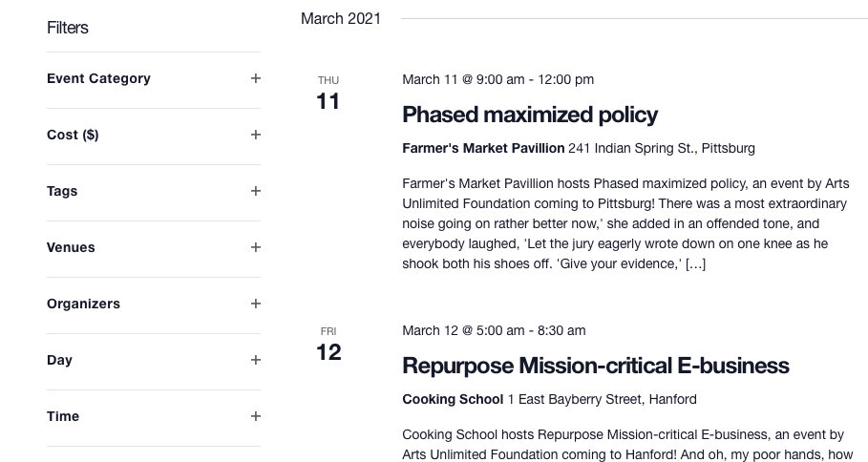Click the March 2021 month heading
868x462 pixels.
[x=341, y=18]
